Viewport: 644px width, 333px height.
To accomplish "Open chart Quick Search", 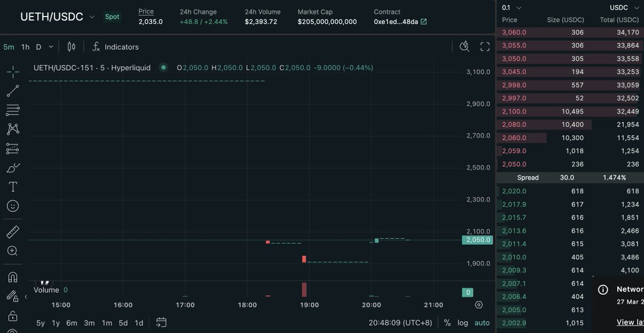I will tap(464, 47).
